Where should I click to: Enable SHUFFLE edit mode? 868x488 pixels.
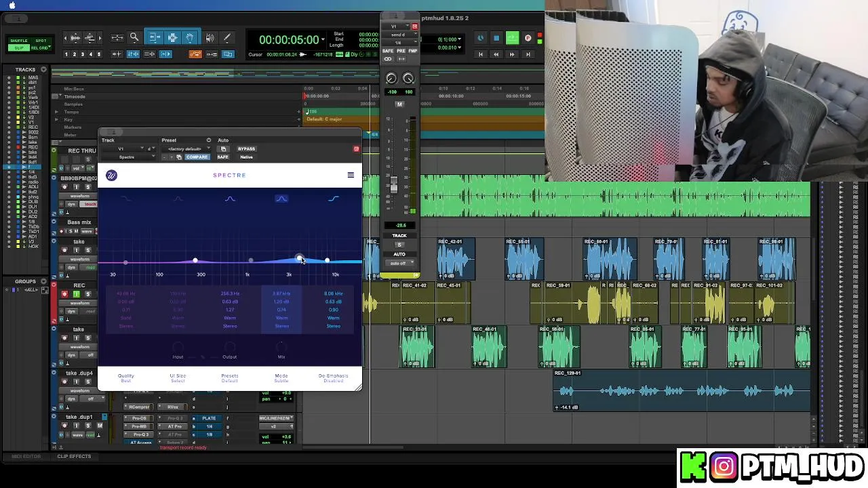pyautogui.click(x=19, y=41)
